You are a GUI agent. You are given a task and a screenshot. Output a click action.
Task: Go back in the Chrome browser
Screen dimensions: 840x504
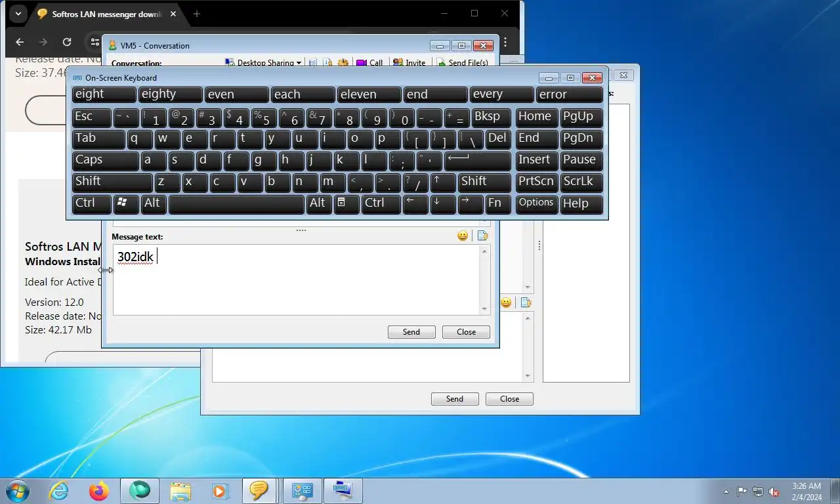pyautogui.click(x=20, y=42)
